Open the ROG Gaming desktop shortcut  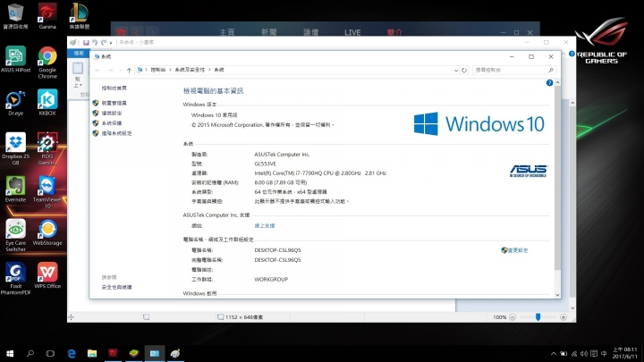click(47, 148)
